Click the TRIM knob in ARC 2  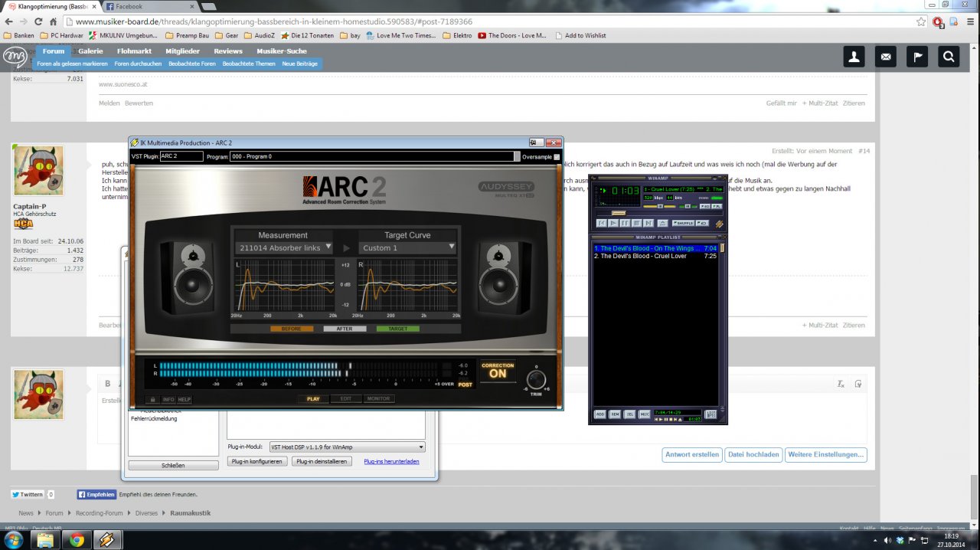coord(536,380)
